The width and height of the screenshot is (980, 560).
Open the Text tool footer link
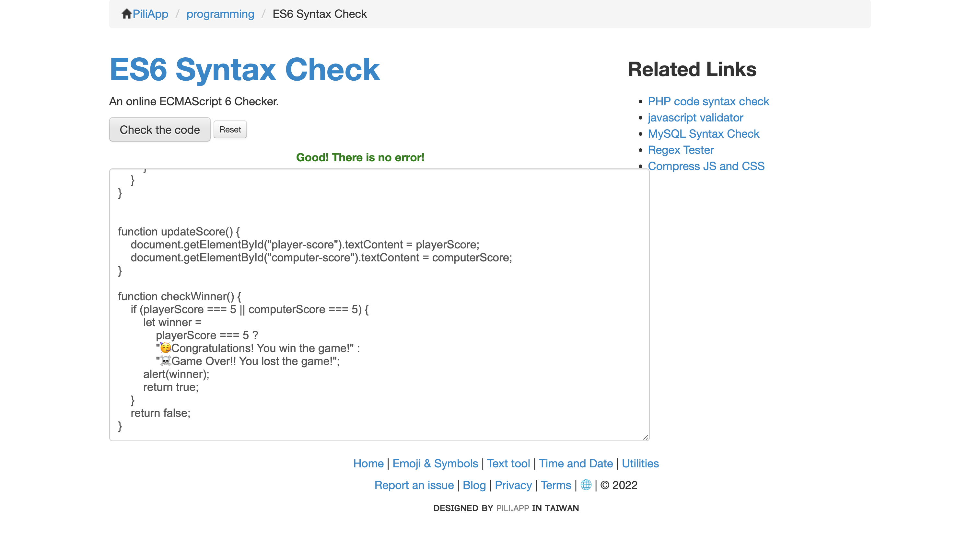pos(508,463)
